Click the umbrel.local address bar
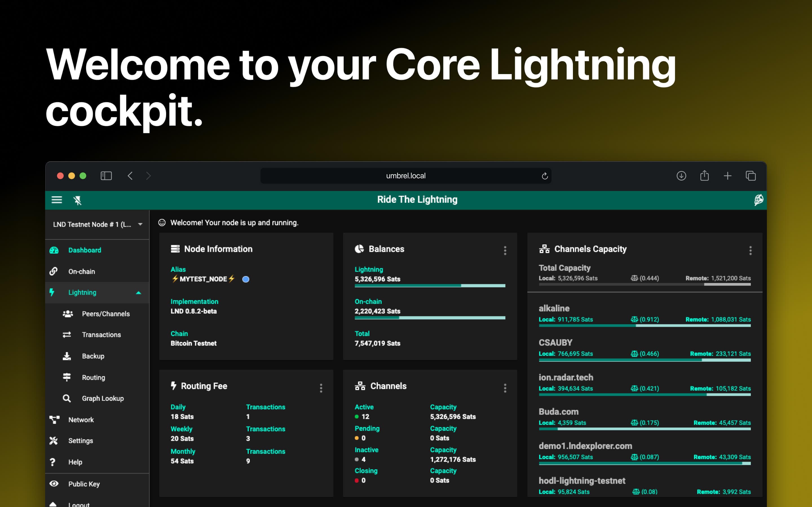 coord(405,176)
